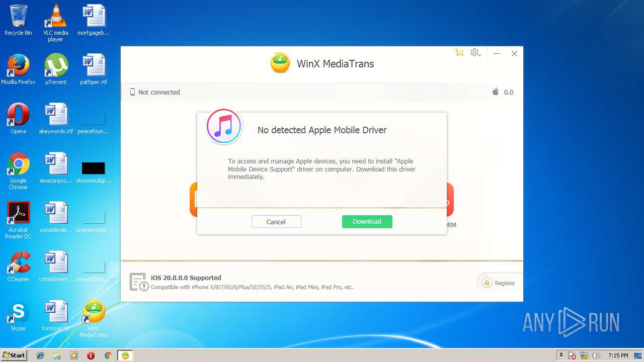Launch Internet Explorer from the taskbar
This screenshot has width=644, height=362.
(40, 355)
